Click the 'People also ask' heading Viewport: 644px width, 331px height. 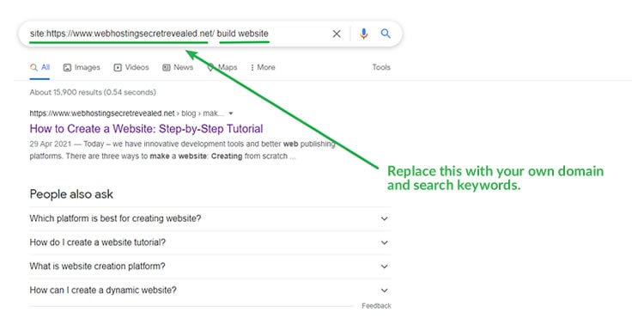[71, 194]
